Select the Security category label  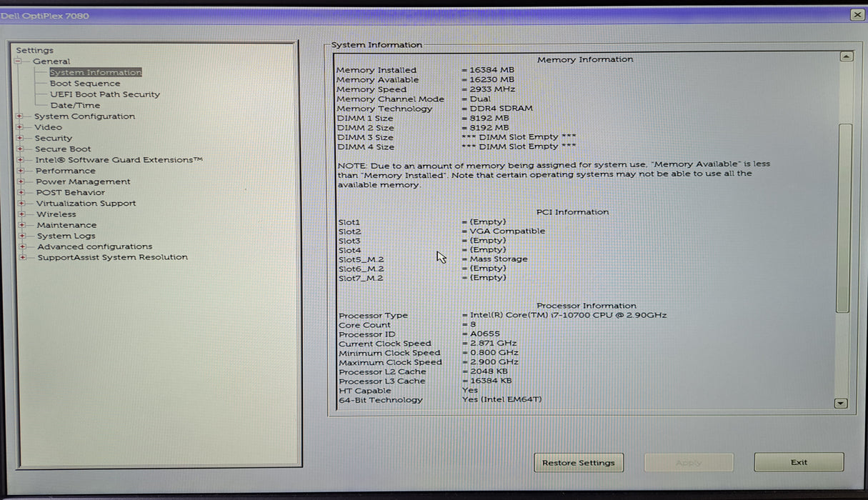tap(54, 138)
